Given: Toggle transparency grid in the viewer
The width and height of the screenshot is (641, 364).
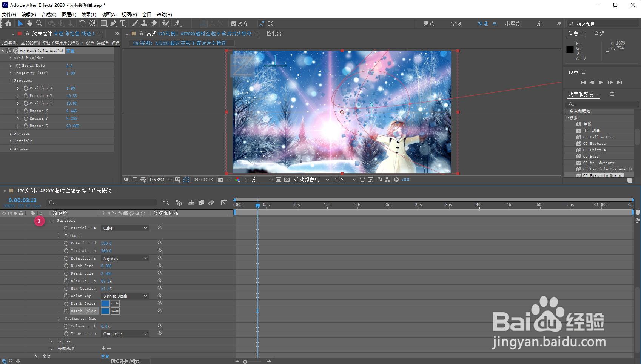Looking at the screenshot, I should click(287, 180).
